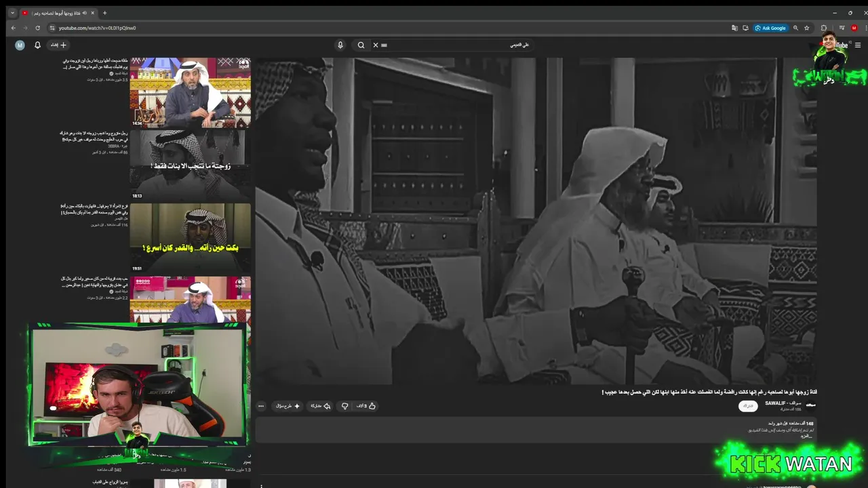Open the 19:51 suggested video thumbnail
Image resolution: width=868 pixels, height=488 pixels.
(190, 238)
